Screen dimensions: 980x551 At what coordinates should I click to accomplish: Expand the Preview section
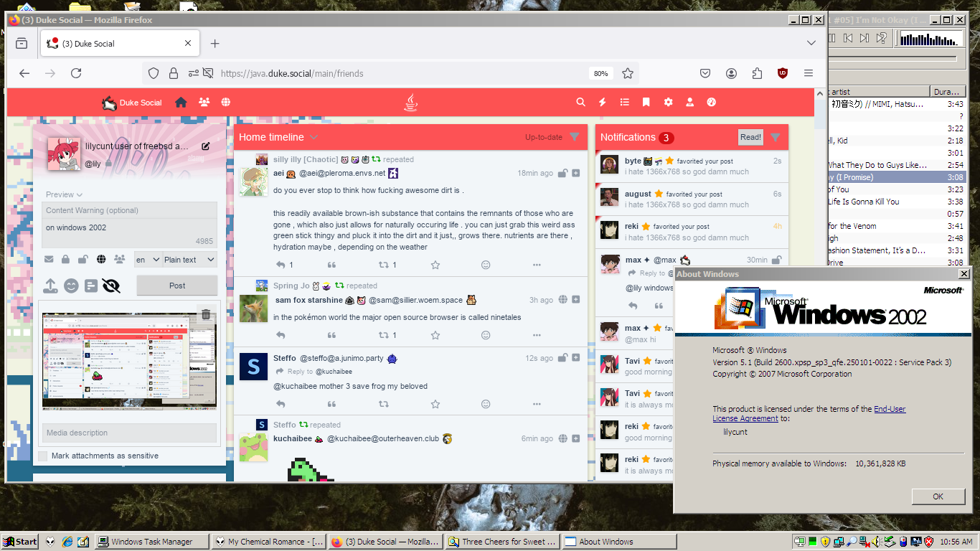pos(64,194)
